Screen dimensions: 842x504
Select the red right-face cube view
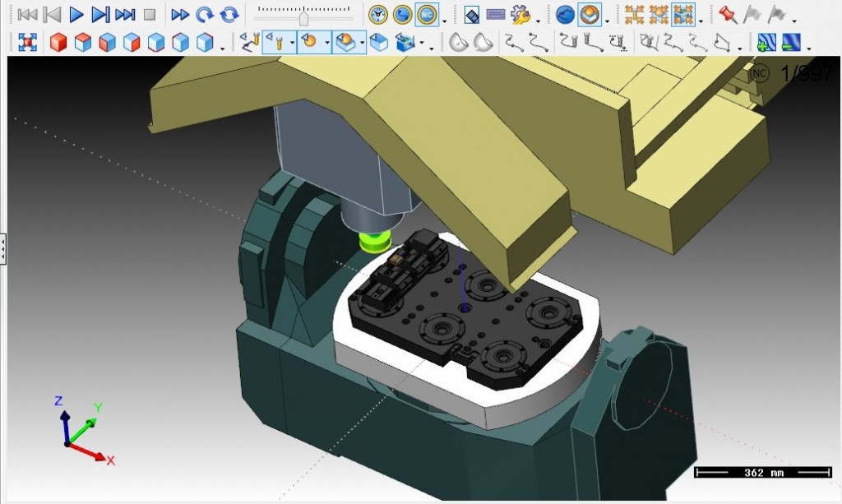tap(132, 43)
